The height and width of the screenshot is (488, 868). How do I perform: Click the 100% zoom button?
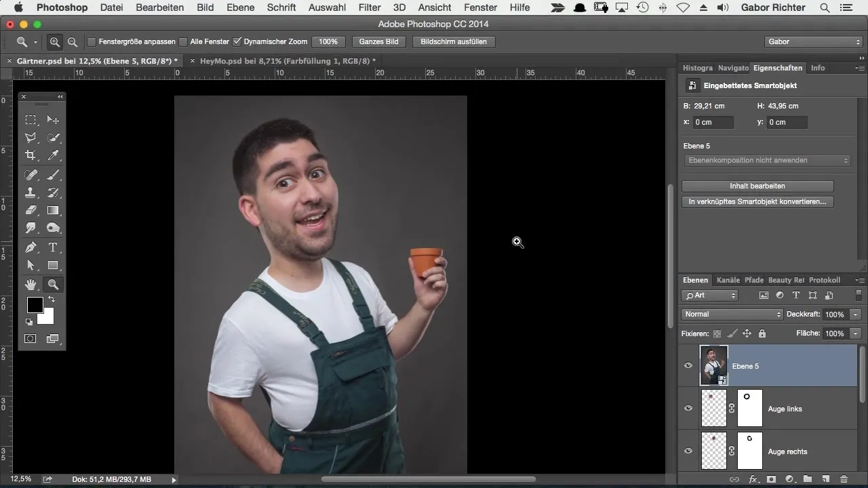pyautogui.click(x=328, y=41)
